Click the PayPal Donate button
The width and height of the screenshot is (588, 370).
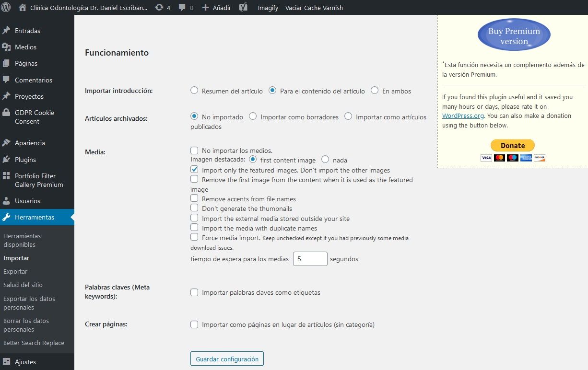click(x=513, y=145)
